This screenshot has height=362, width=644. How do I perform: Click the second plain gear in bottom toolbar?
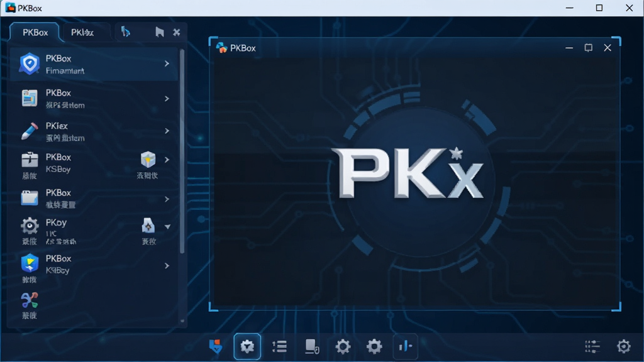click(374, 346)
